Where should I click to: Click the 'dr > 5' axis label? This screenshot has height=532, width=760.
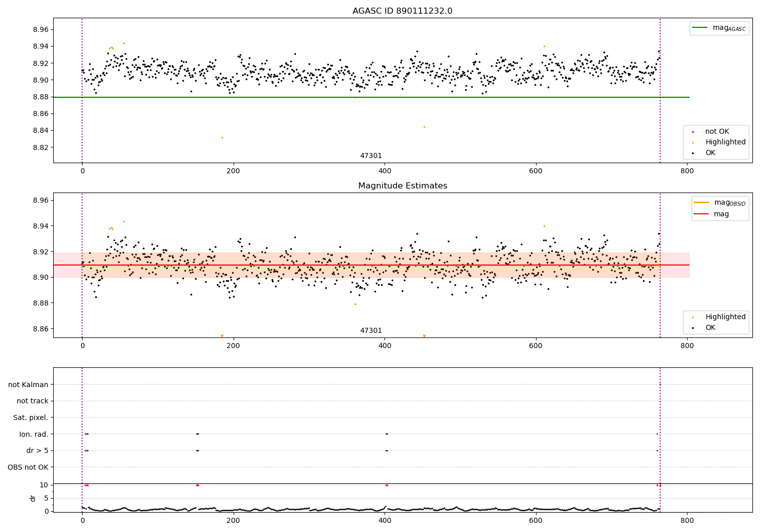[x=37, y=451]
